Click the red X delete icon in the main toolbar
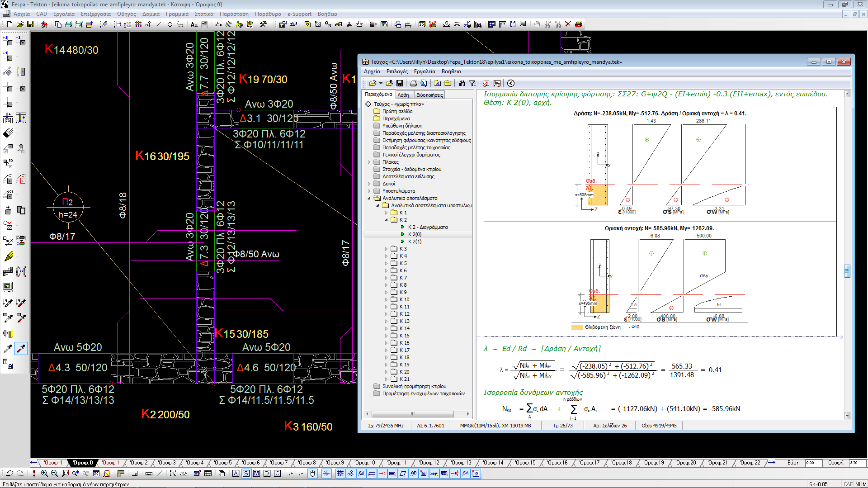868x488 pixels. coord(568,24)
